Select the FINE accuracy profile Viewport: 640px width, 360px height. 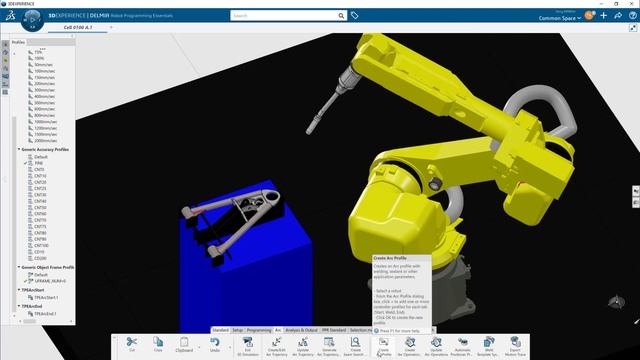point(39,163)
